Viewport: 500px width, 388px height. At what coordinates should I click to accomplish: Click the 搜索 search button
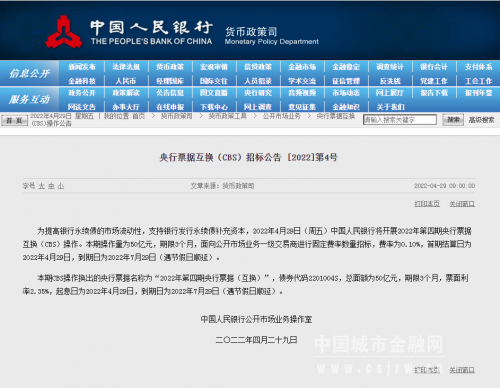(453, 120)
